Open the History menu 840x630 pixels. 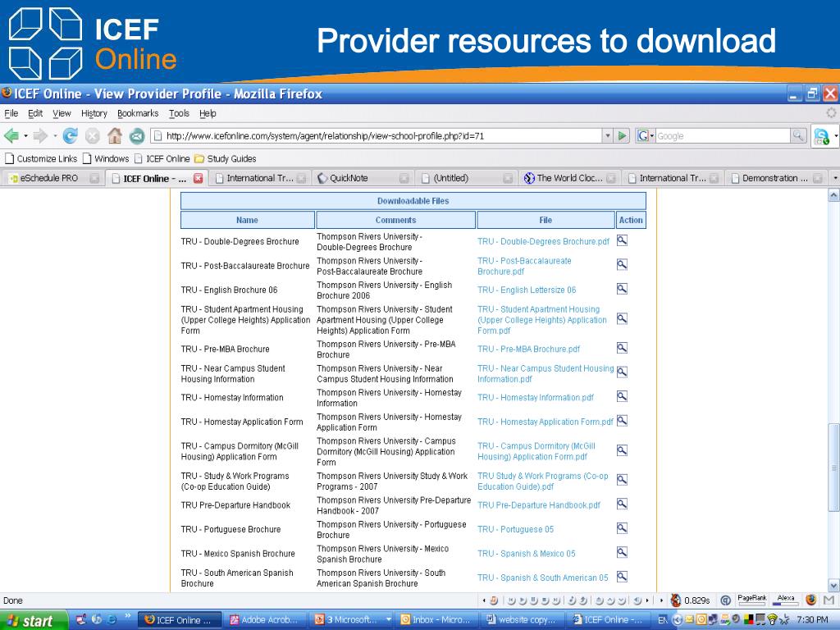pyautogui.click(x=94, y=113)
